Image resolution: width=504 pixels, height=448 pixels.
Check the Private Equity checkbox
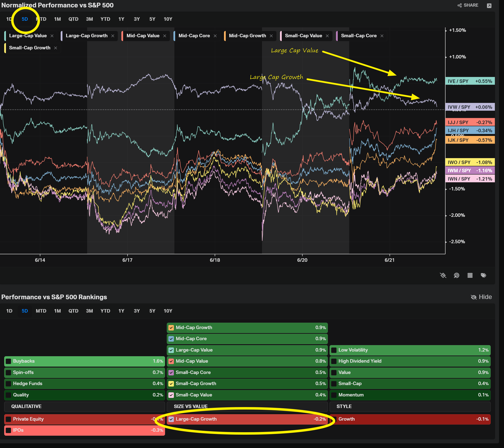[x=8, y=419]
